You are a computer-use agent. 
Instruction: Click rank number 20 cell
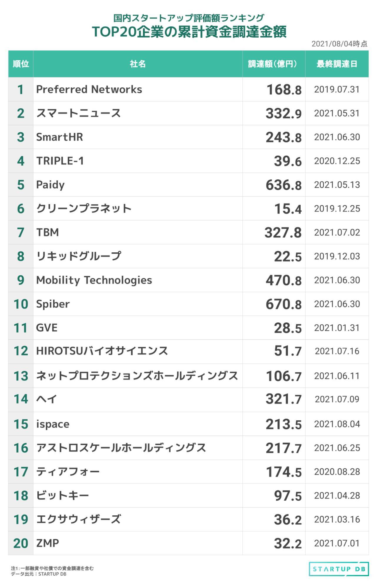point(21,543)
